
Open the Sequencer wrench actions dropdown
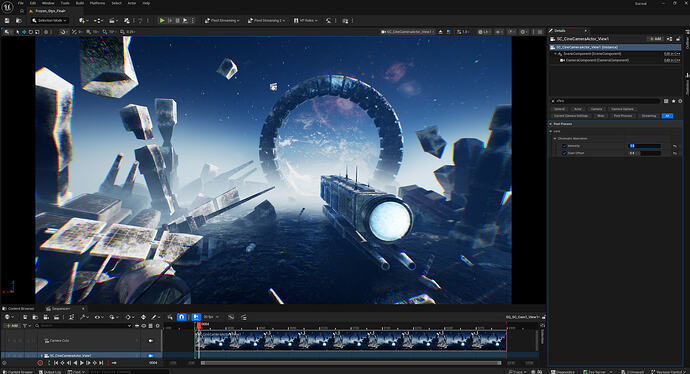click(84, 317)
